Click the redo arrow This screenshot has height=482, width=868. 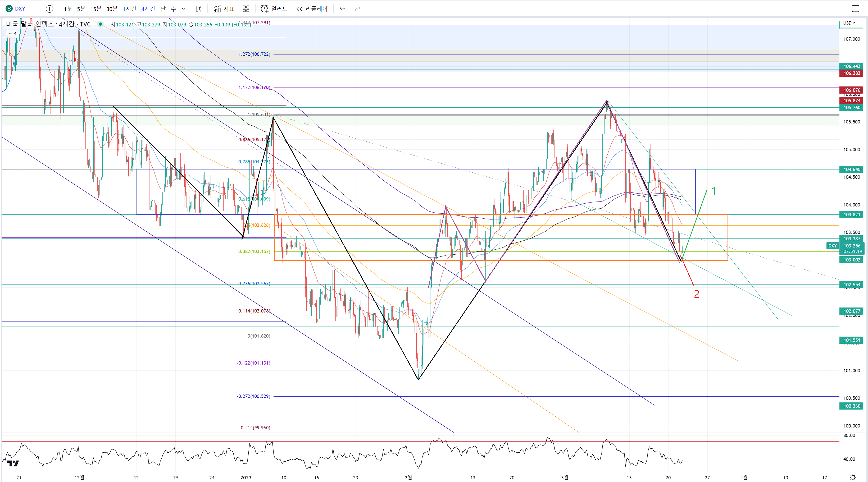pyautogui.click(x=357, y=9)
